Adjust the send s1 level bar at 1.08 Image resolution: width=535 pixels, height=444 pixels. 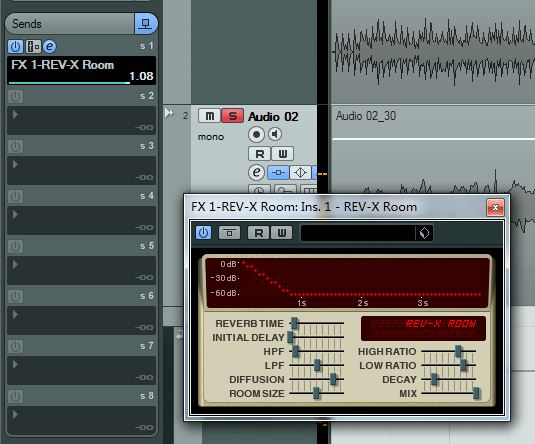click(69, 83)
